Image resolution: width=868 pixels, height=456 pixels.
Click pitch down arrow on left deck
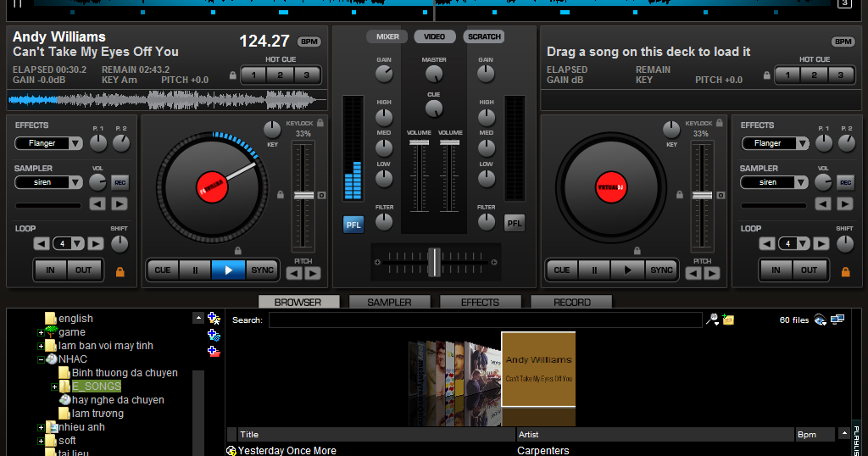294,274
